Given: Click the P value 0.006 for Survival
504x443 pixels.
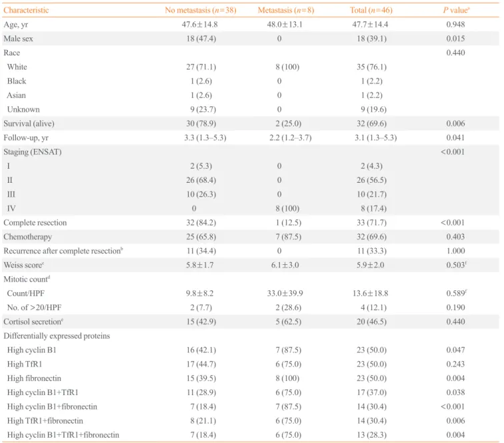Looking at the screenshot, I should [x=455, y=123].
